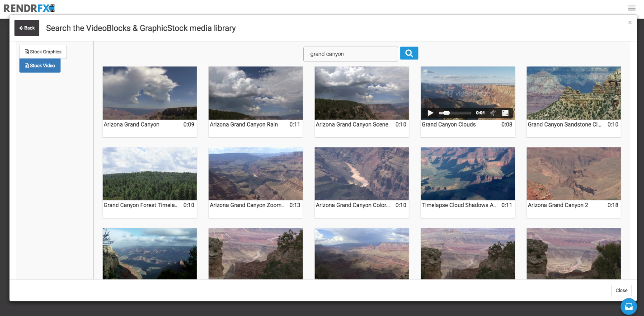Choose the Arizona Grand Canyon Rain video
Viewport: 644px width, 316px height.
(255, 93)
